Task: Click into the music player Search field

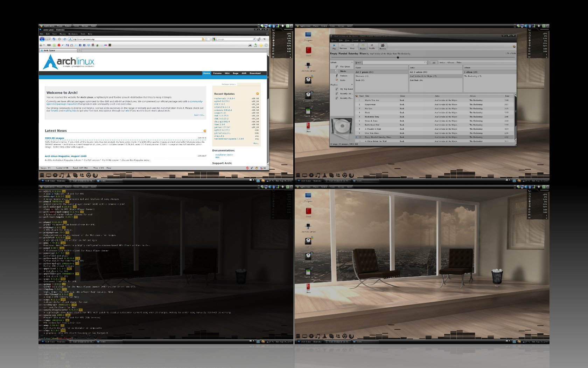Action: (395, 63)
